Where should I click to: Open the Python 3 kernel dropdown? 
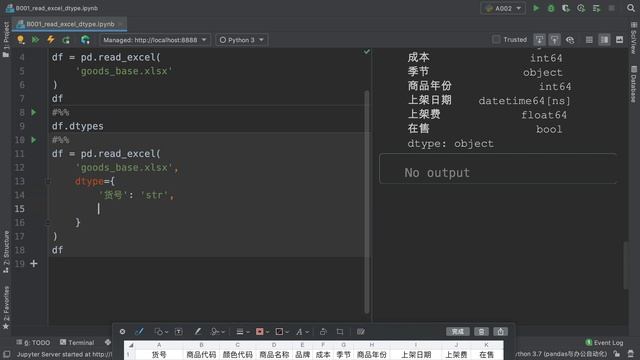click(242, 40)
